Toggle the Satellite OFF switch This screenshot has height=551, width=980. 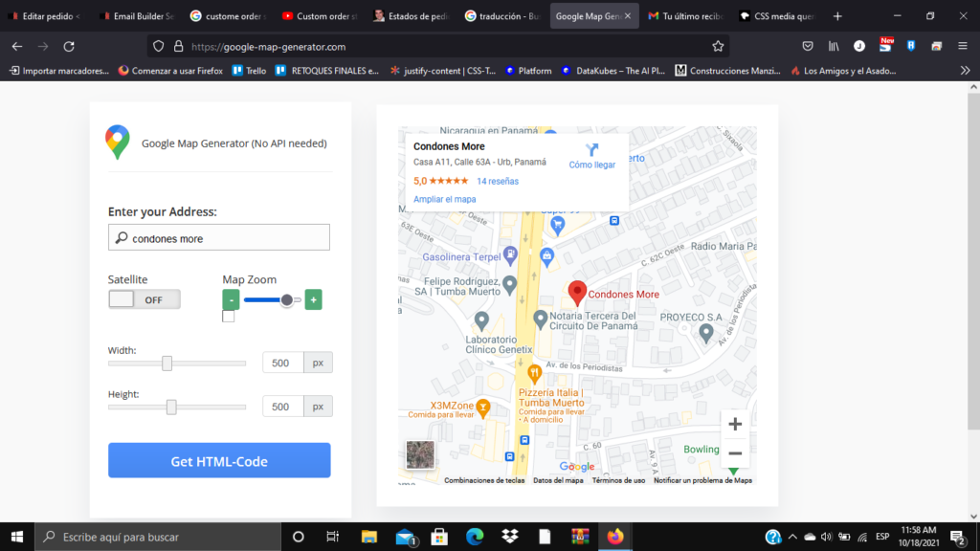point(145,299)
